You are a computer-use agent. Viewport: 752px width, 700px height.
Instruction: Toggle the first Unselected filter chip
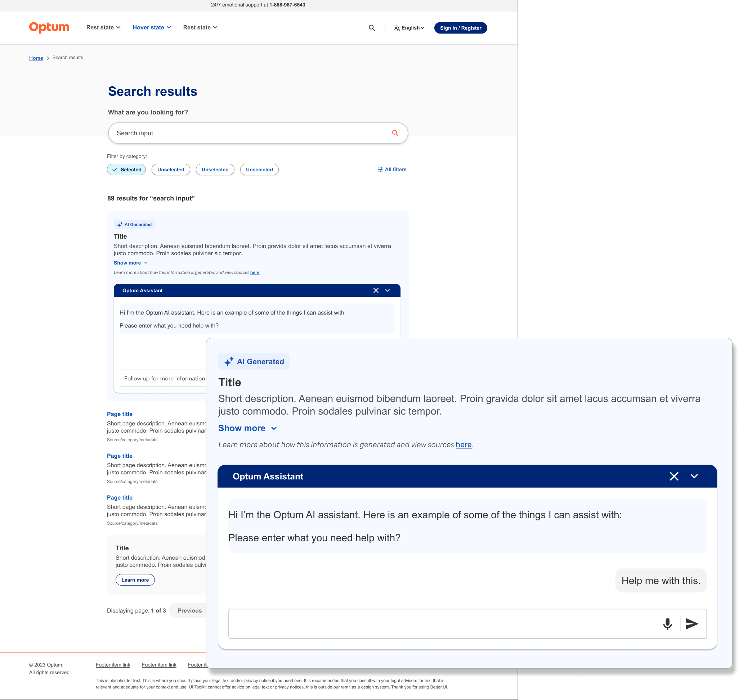(171, 170)
